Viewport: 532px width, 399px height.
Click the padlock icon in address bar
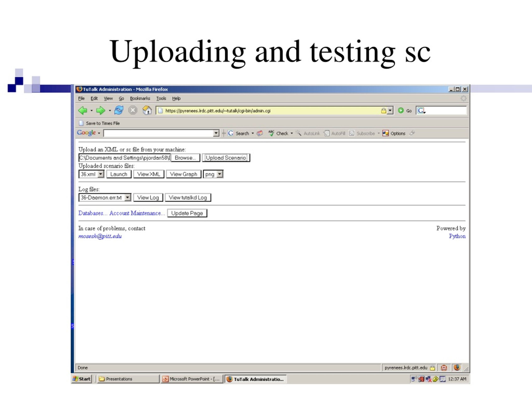[x=384, y=111]
